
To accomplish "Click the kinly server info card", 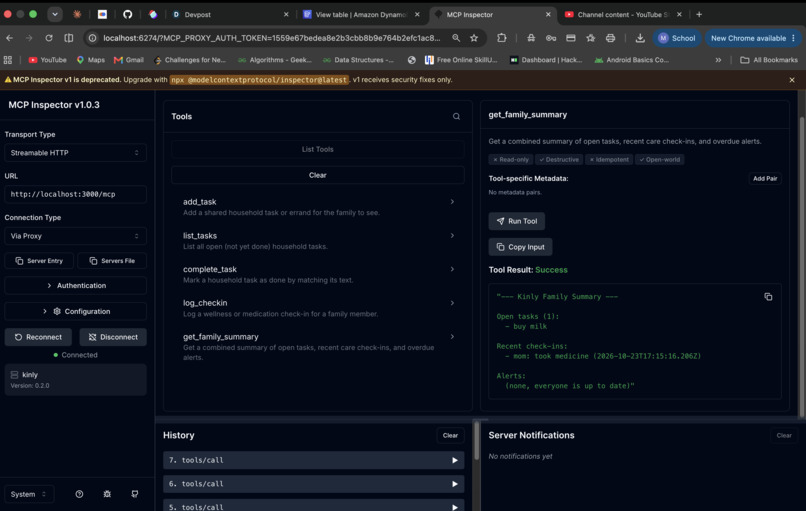I will click(x=75, y=380).
